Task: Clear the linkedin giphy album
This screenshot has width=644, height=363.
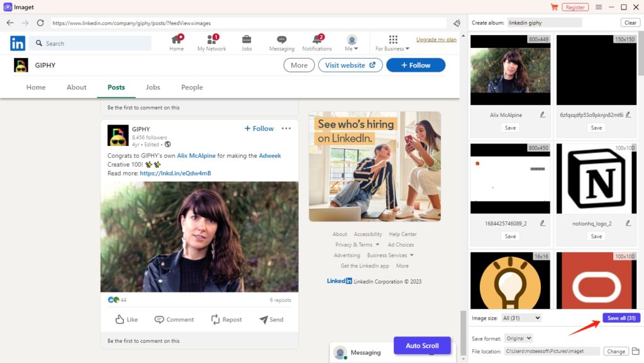Action: 630,21
